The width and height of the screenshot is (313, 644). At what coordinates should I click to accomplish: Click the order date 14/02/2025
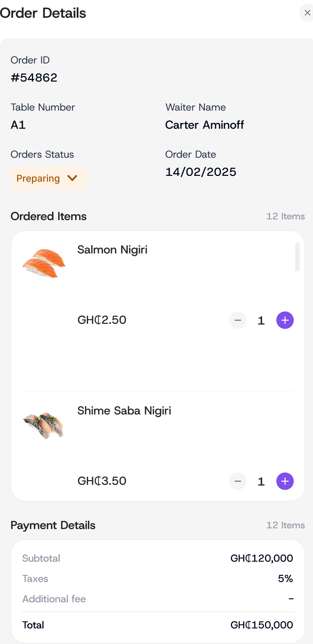click(x=201, y=172)
